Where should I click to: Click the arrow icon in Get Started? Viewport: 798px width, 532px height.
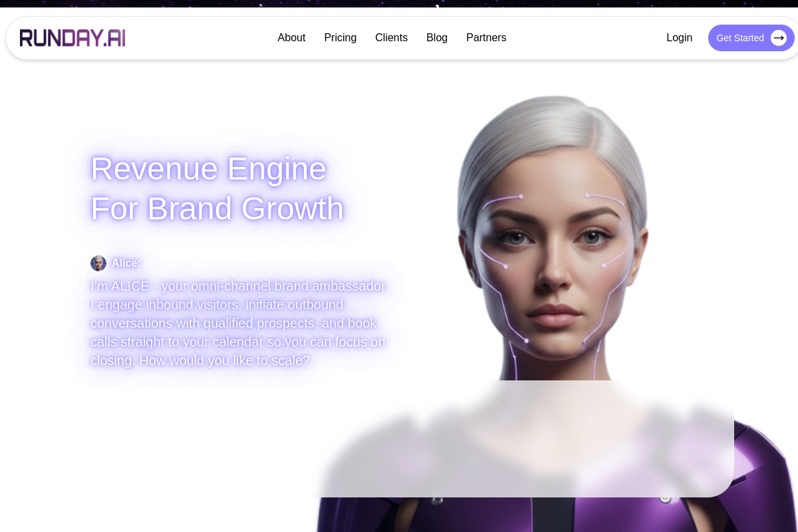pyautogui.click(x=779, y=38)
